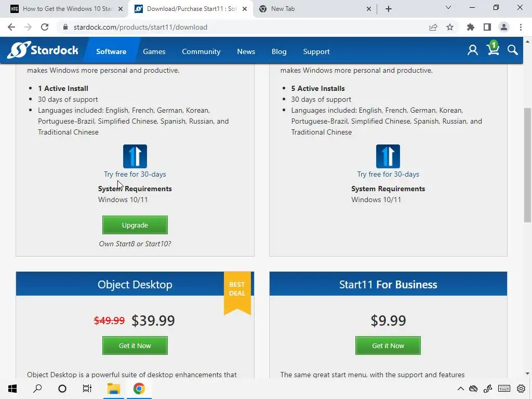532x399 pixels.
Task: Bookmark this page with the star icon
Action: (x=450, y=27)
